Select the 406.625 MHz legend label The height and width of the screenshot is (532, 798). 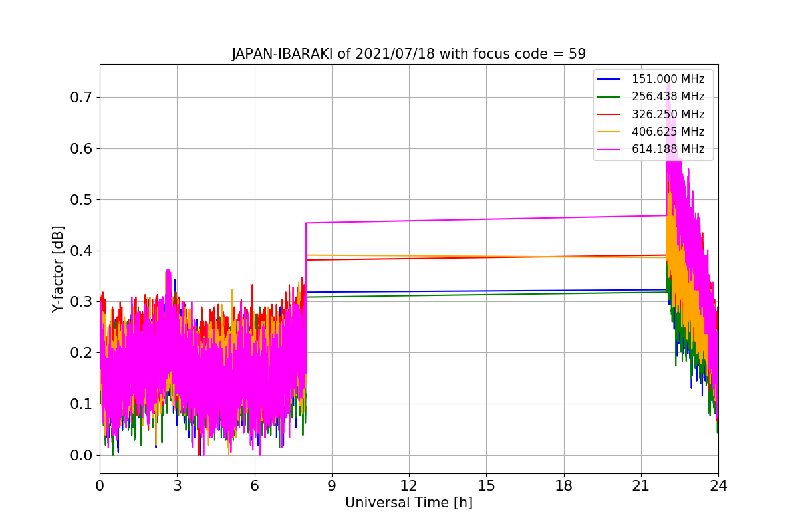tap(668, 132)
